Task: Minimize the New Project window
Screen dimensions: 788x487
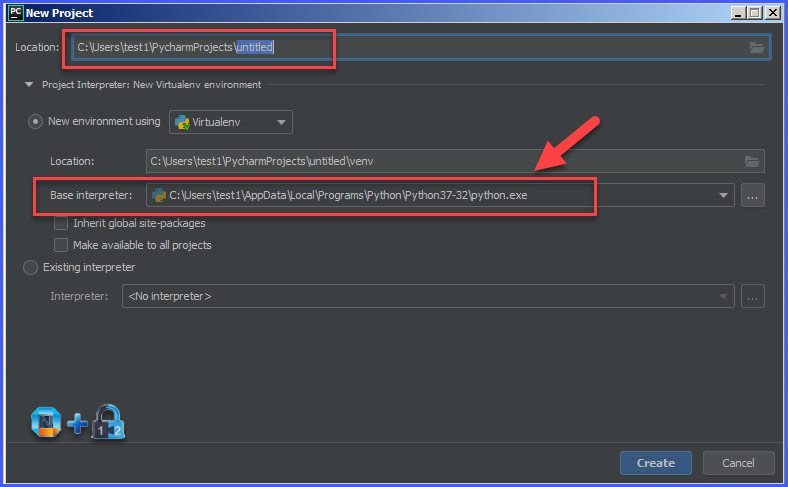Action: (738, 13)
